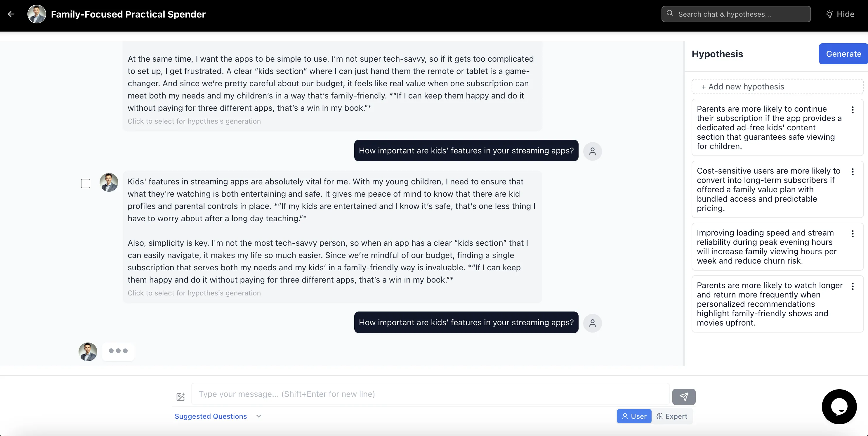
Task: Switch to Expert mode
Action: [672, 416]
